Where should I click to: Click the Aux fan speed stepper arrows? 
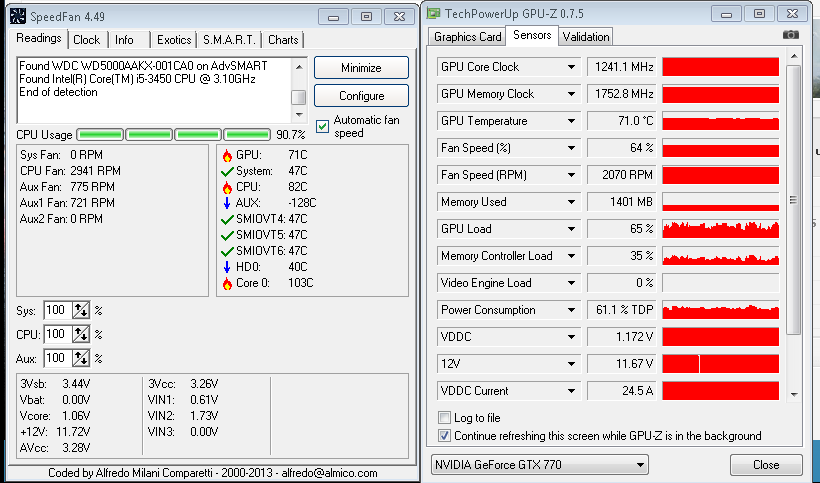point(81,359)
